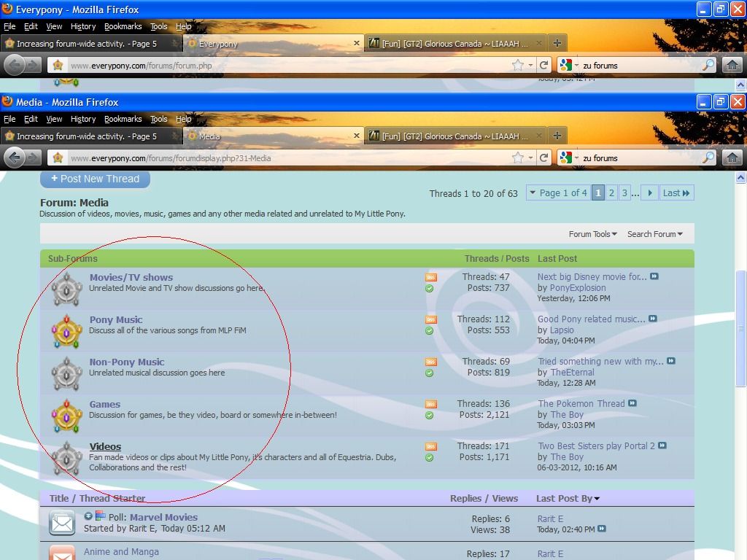Switch to the Increasing forum-wide activity tab in the Media window
Screen dimensions: 747x560
coord(90,136)
